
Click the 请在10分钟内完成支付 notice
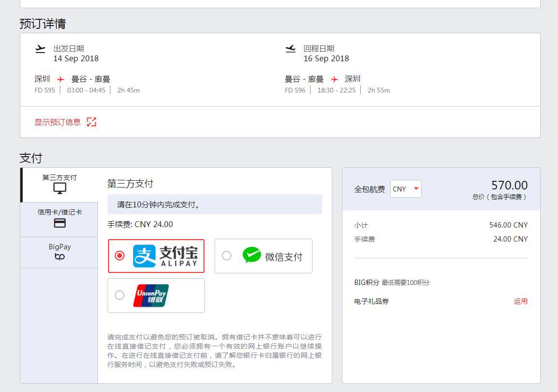click(x=215, y=204)
